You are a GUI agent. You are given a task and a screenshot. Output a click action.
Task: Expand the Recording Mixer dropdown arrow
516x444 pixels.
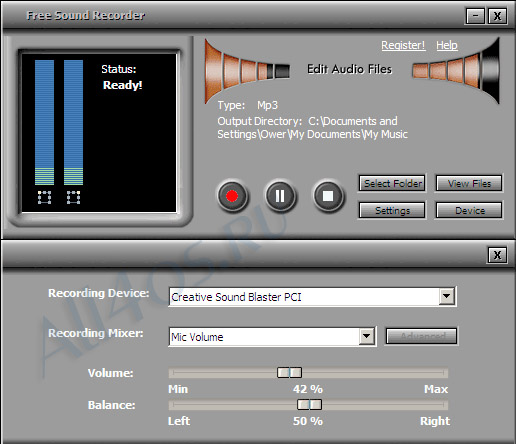[366, 336]
